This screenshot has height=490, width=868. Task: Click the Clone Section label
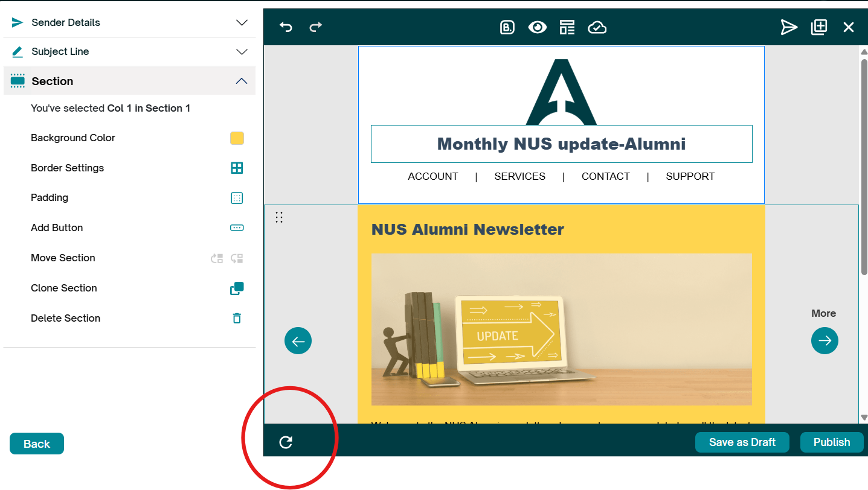tap(64, 288)
